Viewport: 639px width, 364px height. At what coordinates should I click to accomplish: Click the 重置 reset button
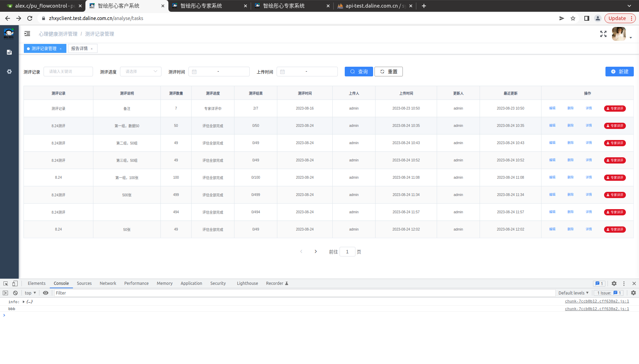pyautogui.click(x=389, y=72)
